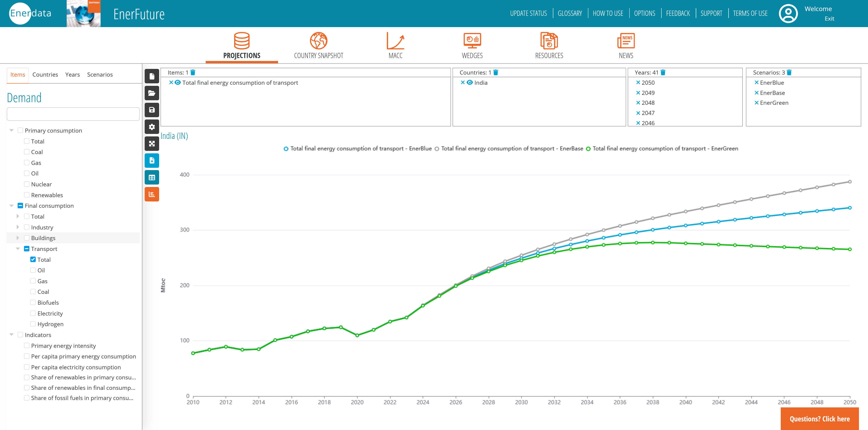
Task: Click the save floppy disk icon
Action: coord(152,110)
